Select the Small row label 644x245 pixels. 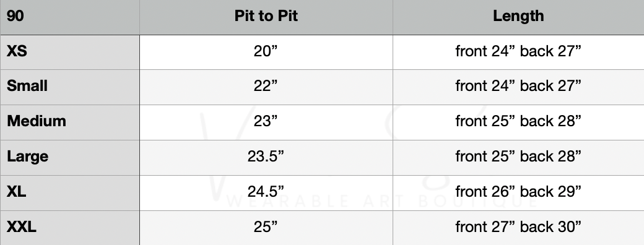click(70, 87)
